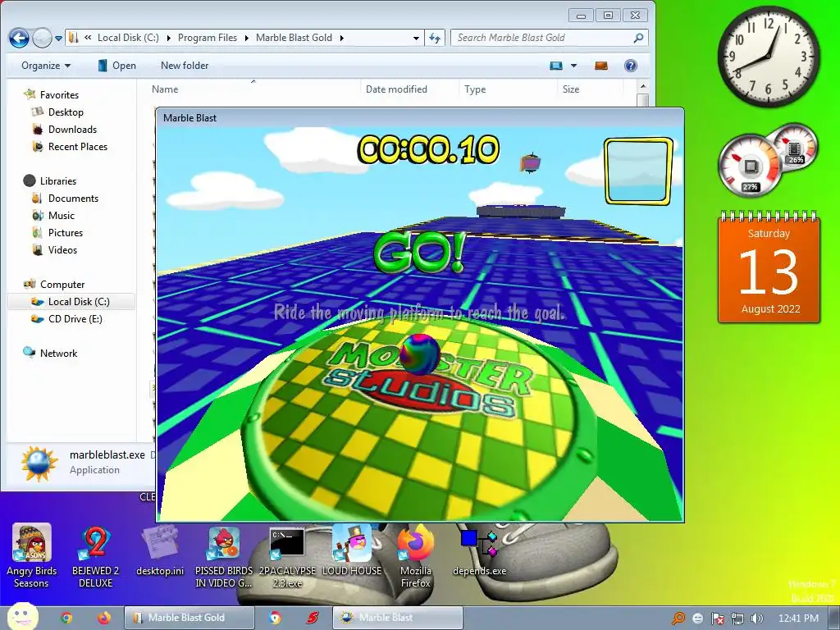Click Program Files in address breadcrumb

(208, 38)
